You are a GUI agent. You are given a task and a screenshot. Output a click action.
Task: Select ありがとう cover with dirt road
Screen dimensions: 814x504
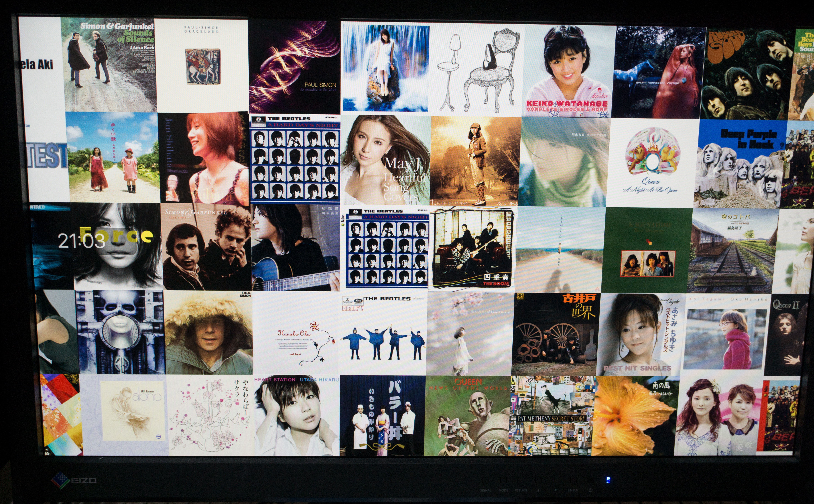point(560,250)
